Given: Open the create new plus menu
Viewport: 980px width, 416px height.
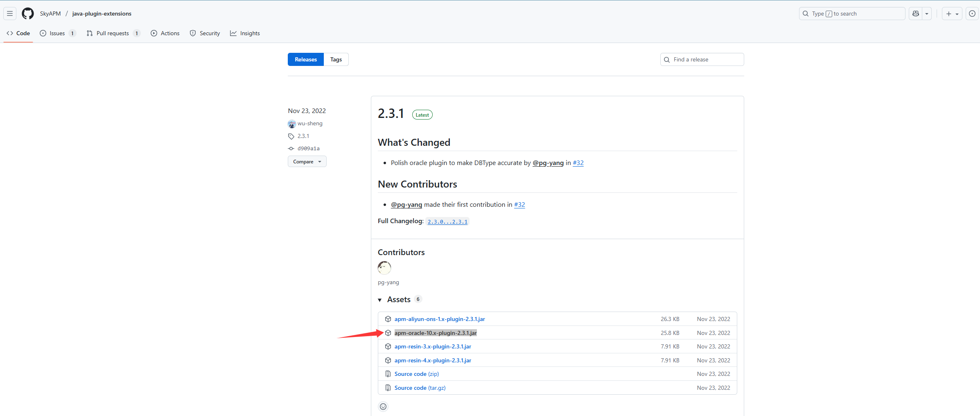Looking at the screenshot, I should (952, 14).
